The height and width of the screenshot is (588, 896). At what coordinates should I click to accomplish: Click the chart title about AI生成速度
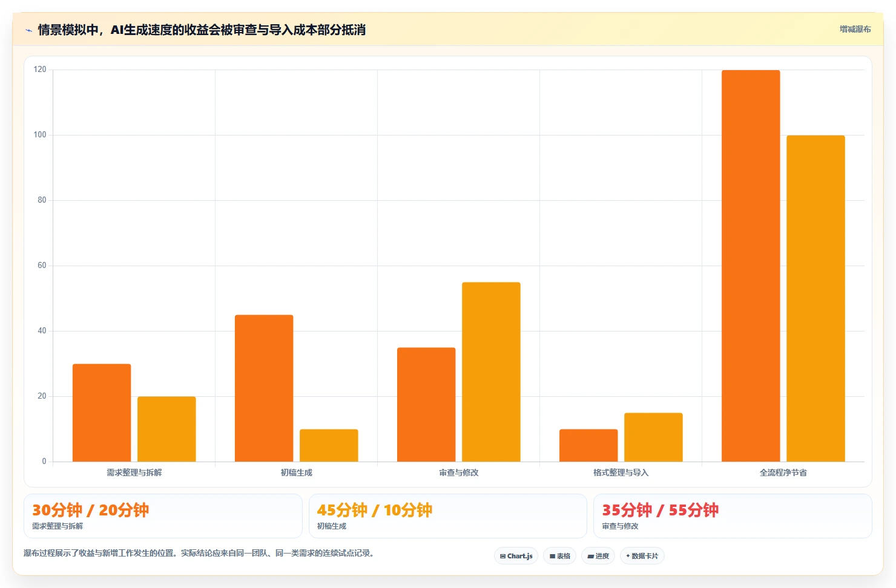pos(202,30)
